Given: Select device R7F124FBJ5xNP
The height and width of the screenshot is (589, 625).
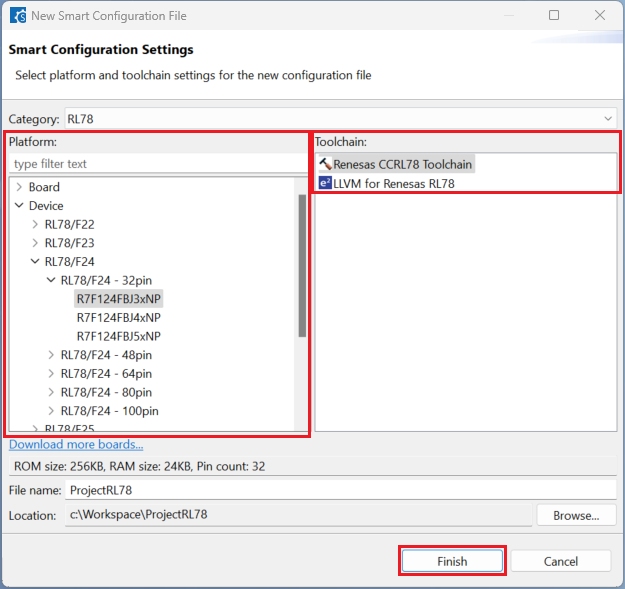Looking at the screenshot, I should [118, 336].
